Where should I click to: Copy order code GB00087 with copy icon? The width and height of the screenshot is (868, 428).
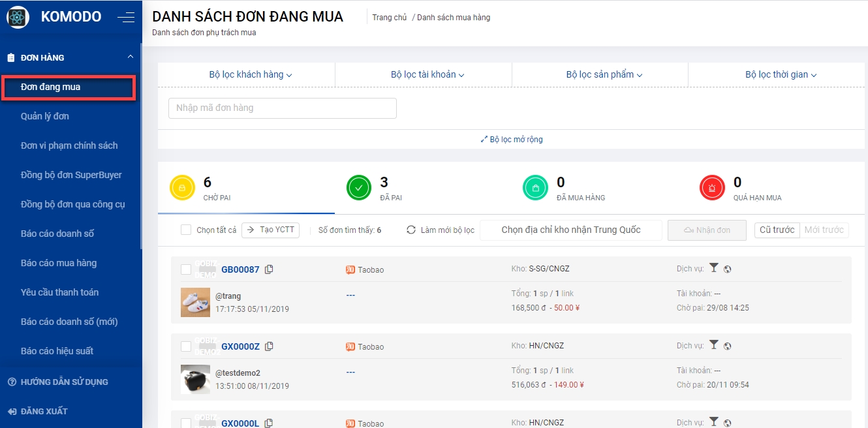pos(269,269)
